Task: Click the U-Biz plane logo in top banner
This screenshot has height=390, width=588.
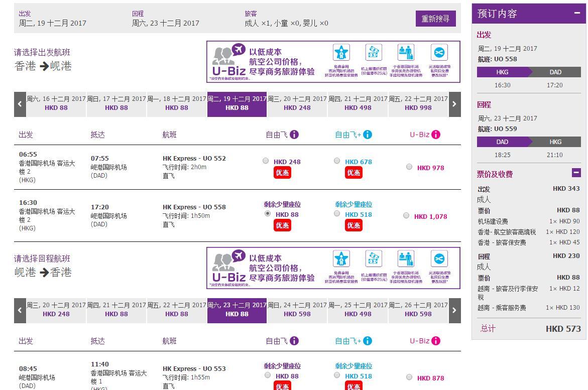Action: coord(229,60)
